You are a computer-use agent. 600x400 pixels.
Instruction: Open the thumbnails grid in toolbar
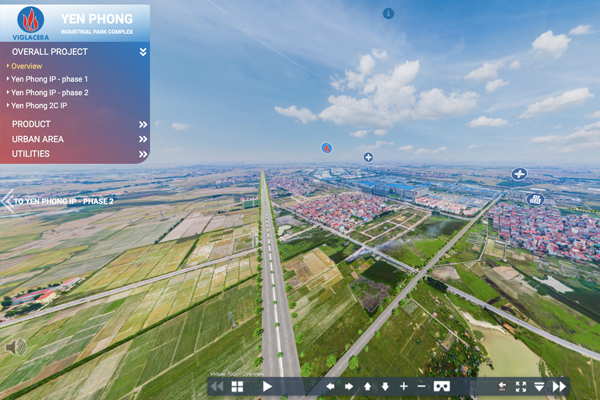[237, 386]
